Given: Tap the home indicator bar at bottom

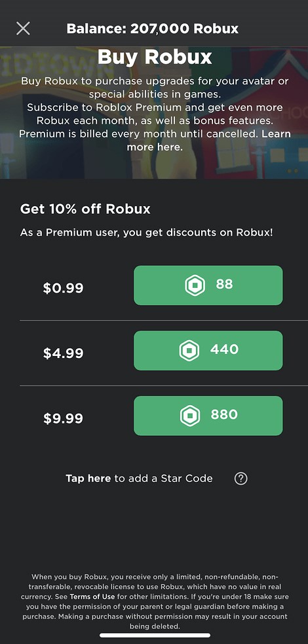Looking at the screenshot, I should coord(155,635).
